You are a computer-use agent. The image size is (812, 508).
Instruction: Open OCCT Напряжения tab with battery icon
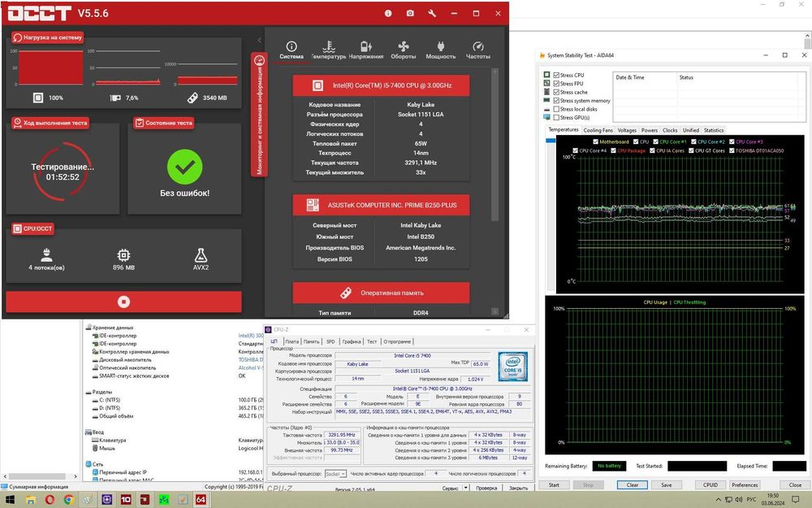coord(366,50)
